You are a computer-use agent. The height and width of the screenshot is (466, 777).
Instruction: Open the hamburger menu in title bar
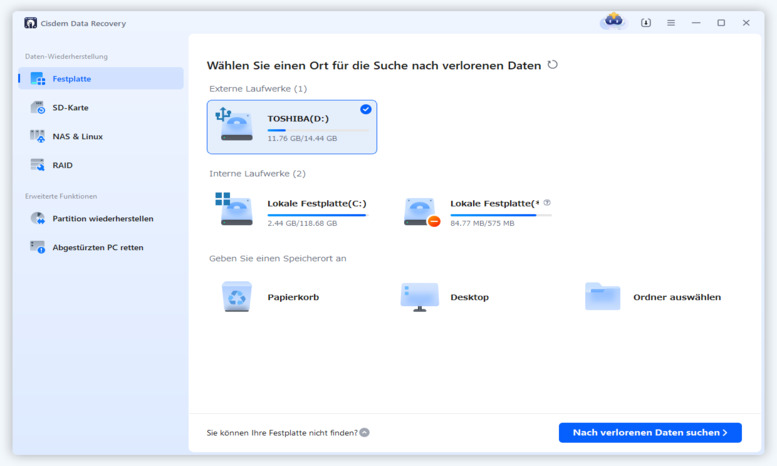coord(671,22)
